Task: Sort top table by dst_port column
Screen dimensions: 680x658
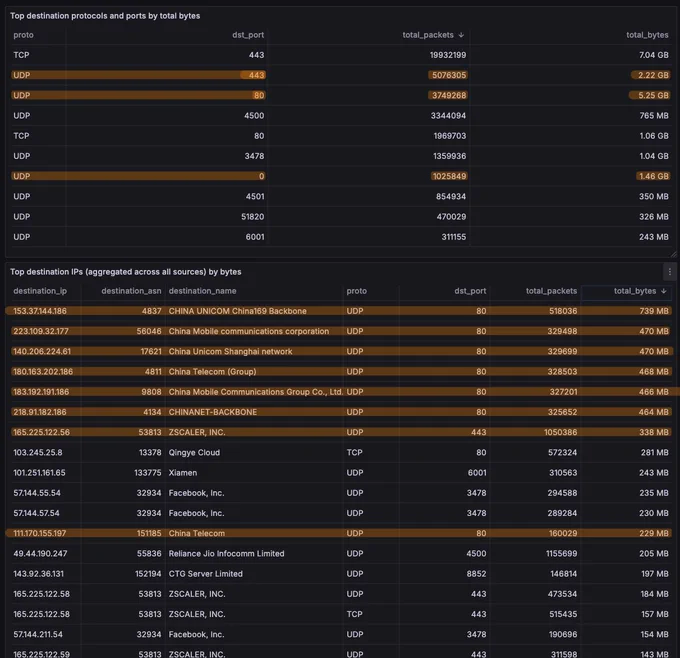Action: tap(248, 35)
